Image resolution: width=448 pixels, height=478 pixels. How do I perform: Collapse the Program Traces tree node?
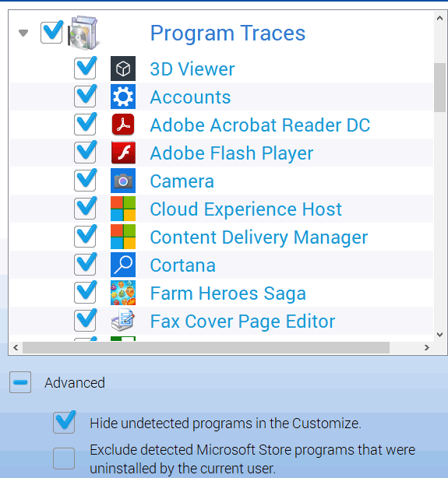23,33
